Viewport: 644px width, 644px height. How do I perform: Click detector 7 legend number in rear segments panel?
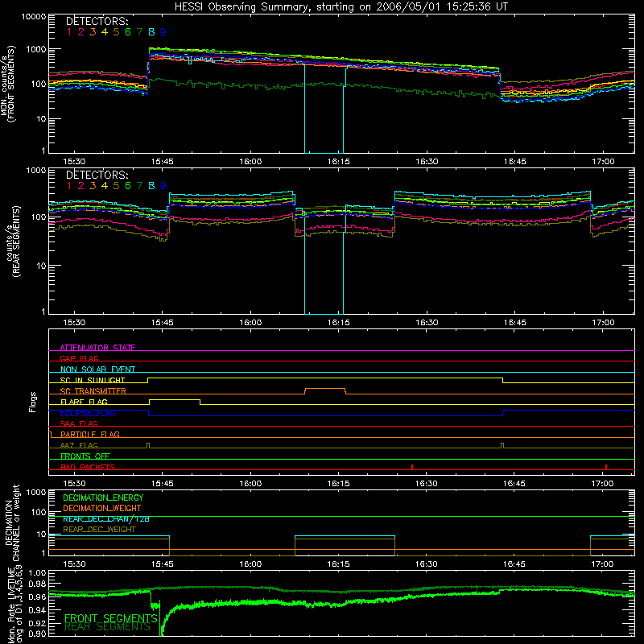(139, 186)
